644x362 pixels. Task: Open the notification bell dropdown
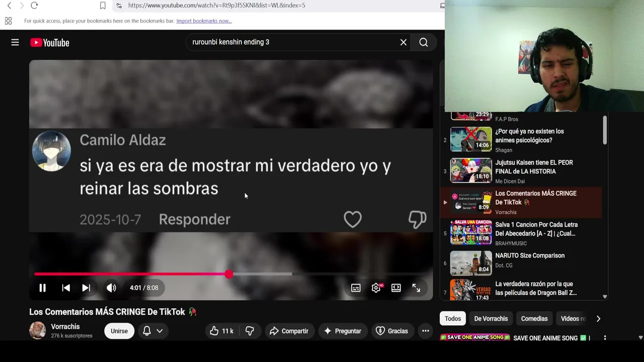click(153, 331)
